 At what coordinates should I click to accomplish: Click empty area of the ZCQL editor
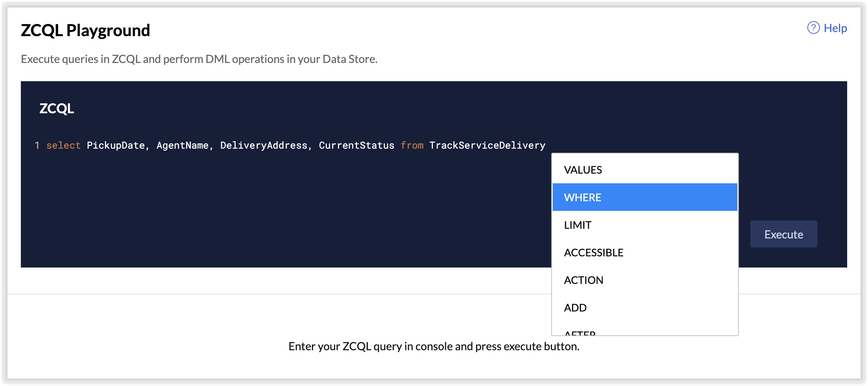(x=261, y=209)
